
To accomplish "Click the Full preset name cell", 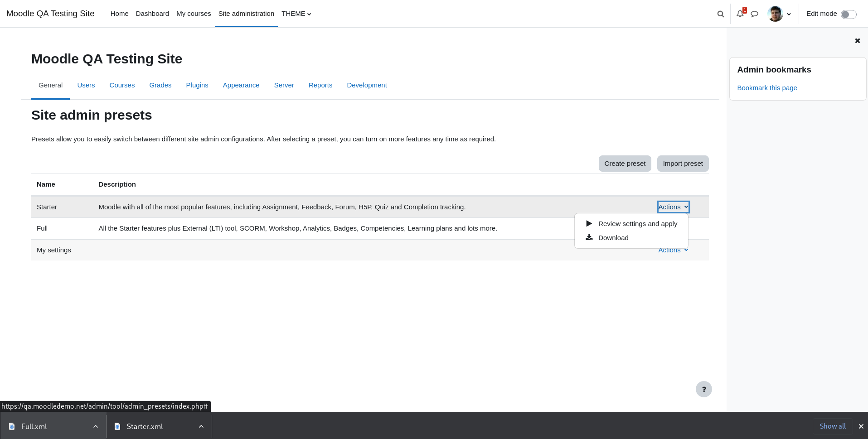I will [42, 228].
